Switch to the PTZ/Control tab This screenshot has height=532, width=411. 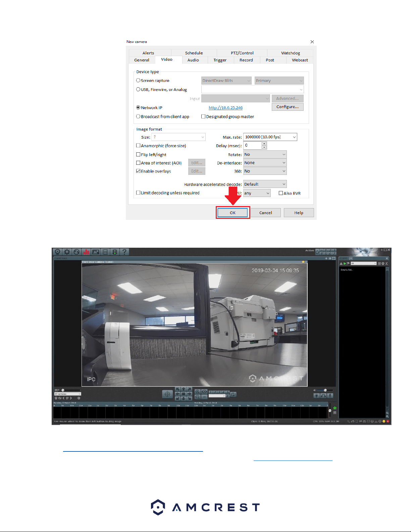(242, 53)
